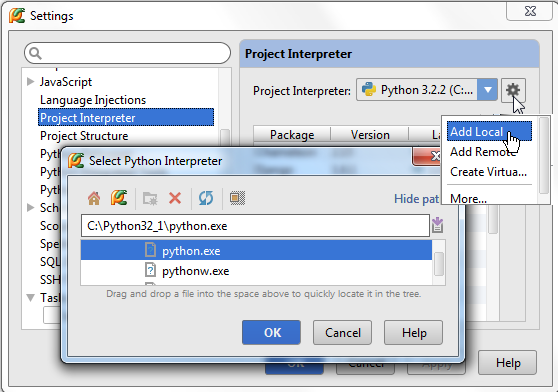Image resolution: width=558 pixels, height=392 pixels.
Task: Go to the home directory icon
Action: [x=94, y=198]
